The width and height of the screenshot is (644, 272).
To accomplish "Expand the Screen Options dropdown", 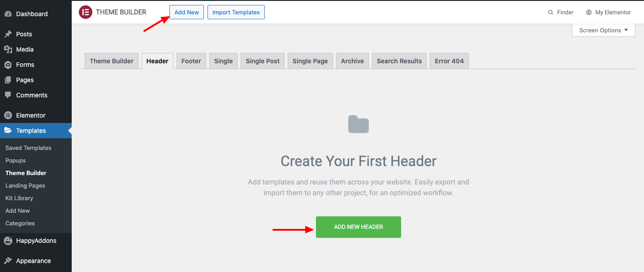I will (x=604, y=30).
